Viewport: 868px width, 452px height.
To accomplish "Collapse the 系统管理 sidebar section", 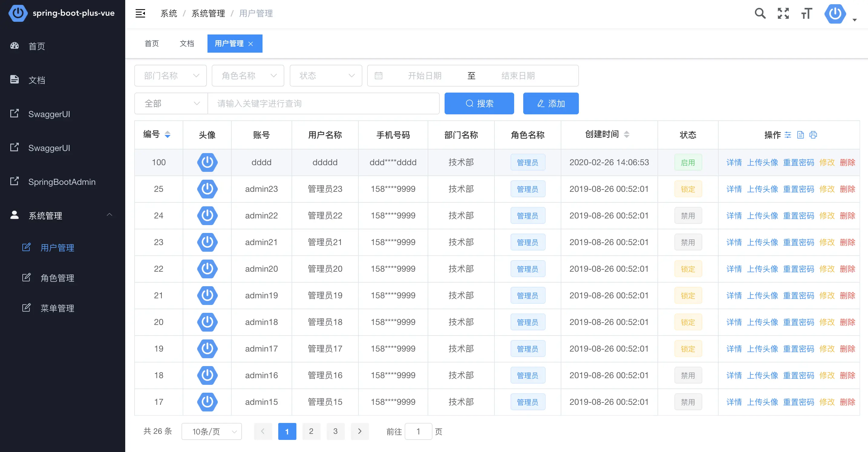I will (109, 215).
